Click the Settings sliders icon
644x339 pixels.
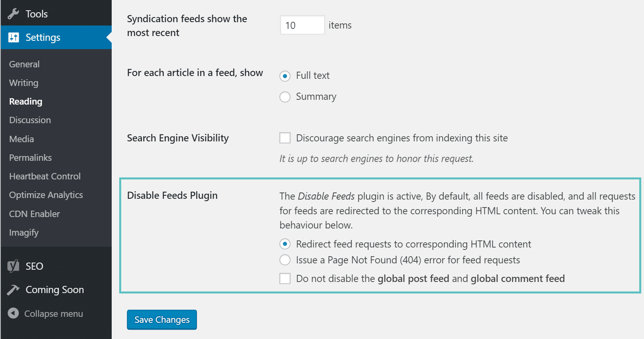coord(13,38)
